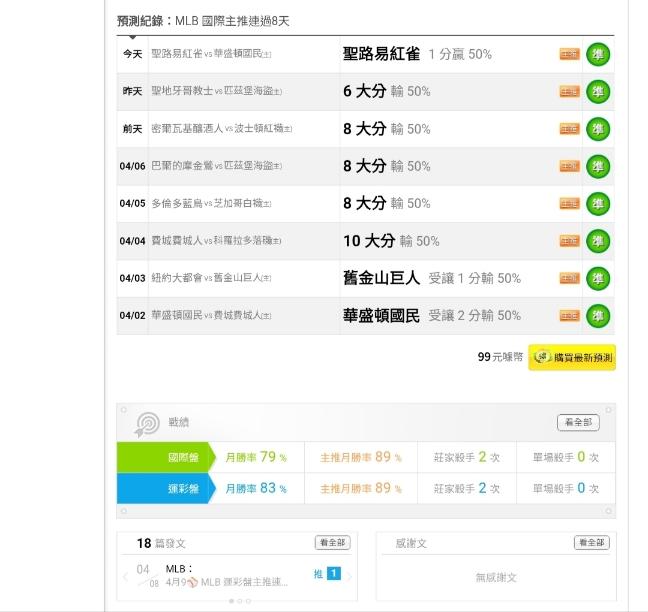Click 聖路易紅雀 vs 華盛頓國民 matchup
The width and height of the screenshot is (648, 612).
(x=211, y=54)
